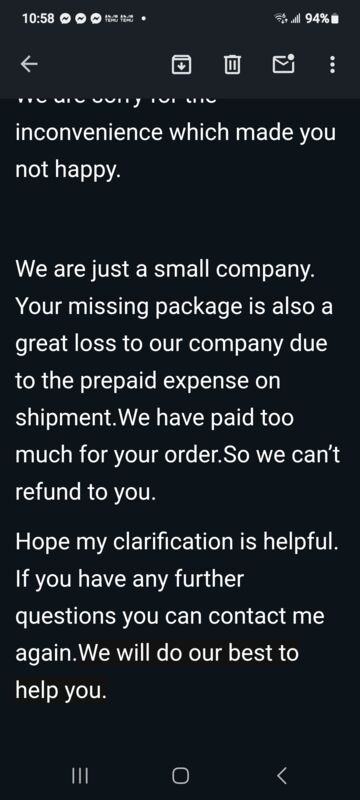Tap the first Messenger notification icon
Image resolution: width=360 pixels, height=800 pixels.
65,19
